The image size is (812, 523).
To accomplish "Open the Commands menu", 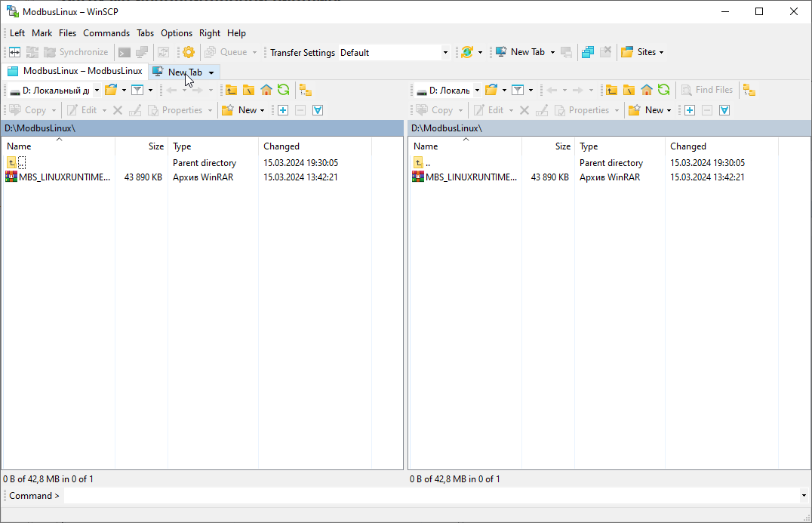I will pos(106,33).
